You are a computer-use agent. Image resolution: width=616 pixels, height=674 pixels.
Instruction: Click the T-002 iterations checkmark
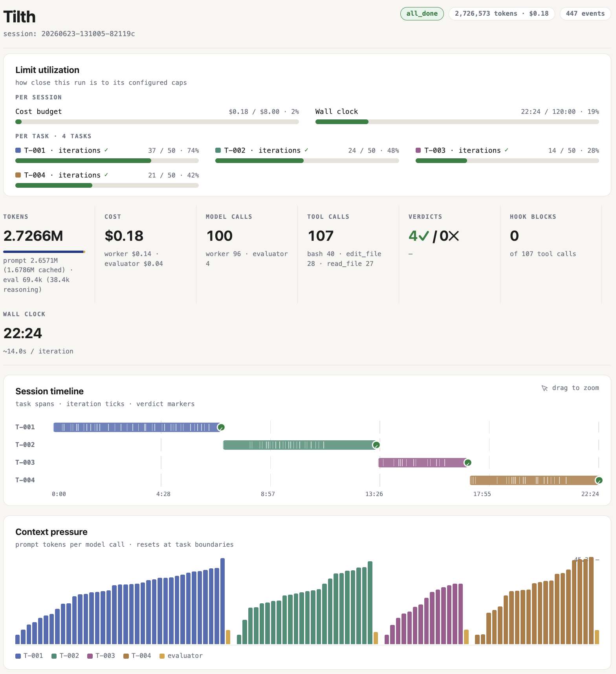click(306, 150)
